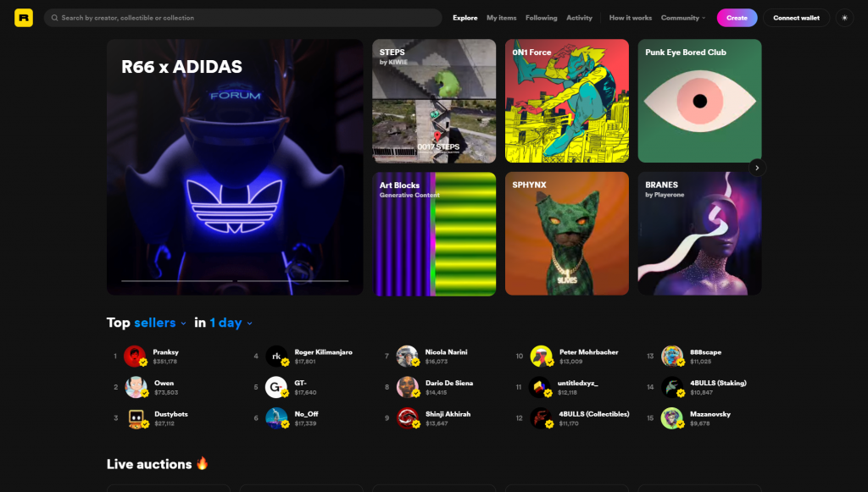
Task: Open Shinji Akhirah's avatar
Action: [x=408, y=418]
